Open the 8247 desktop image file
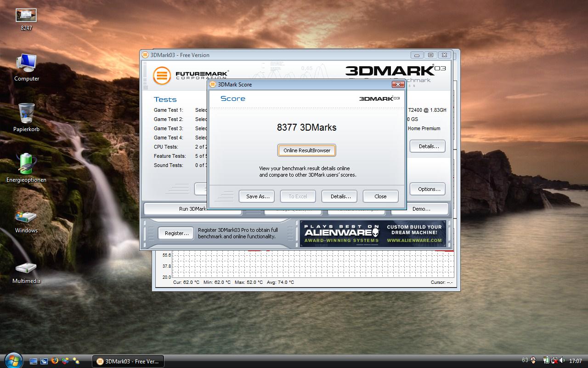 click(x=26, y=20)
